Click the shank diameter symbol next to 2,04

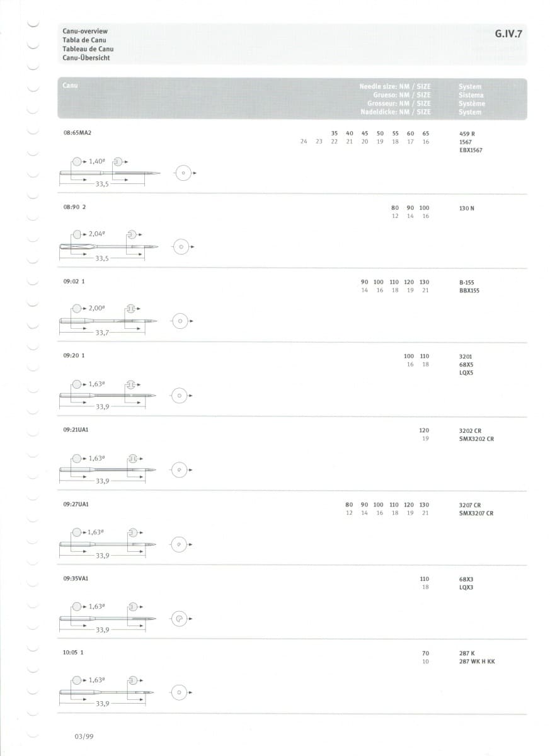click(77, 234)
